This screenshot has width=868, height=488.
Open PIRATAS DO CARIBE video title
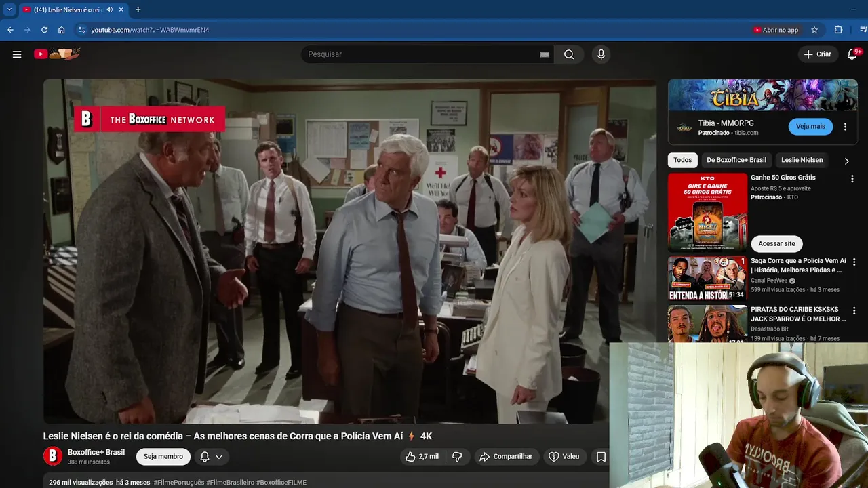tap(798, 314)
